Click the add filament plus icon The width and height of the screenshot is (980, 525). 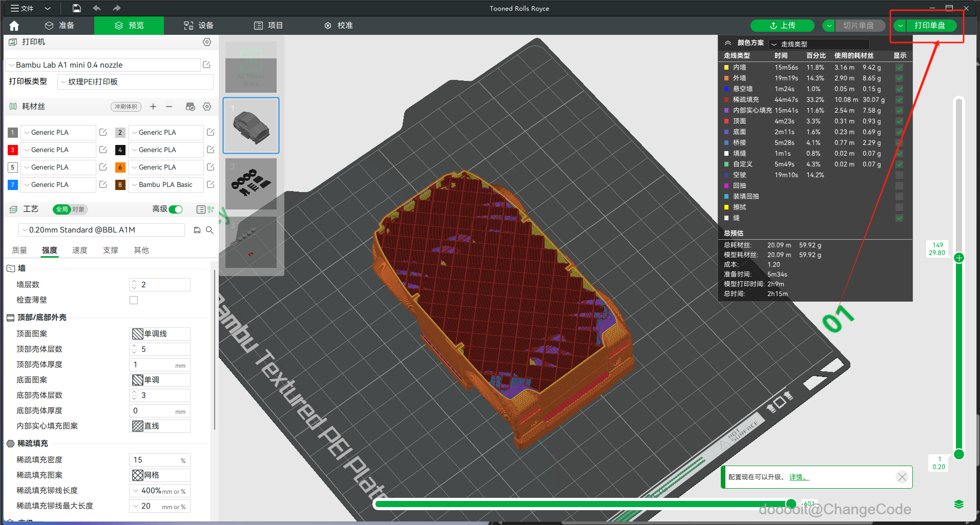[153, 107]
